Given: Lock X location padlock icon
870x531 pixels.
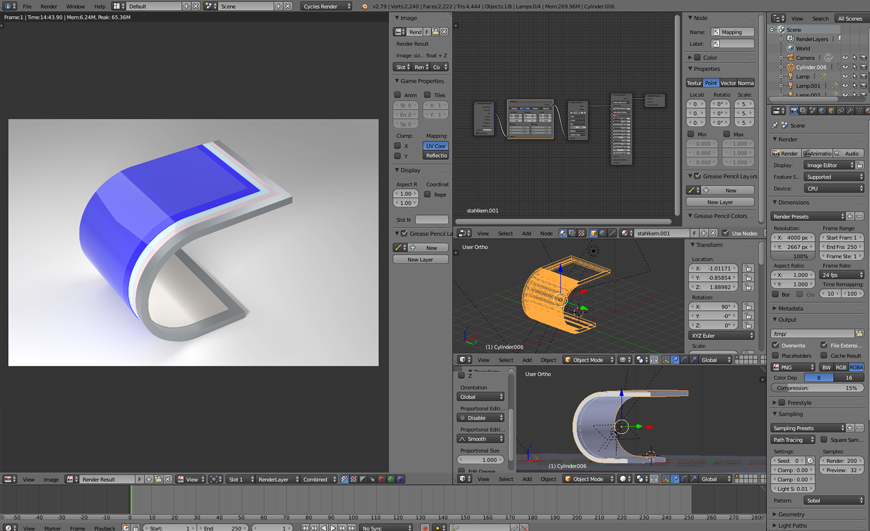Looking at the screenshot, I should tap(748, 269).
